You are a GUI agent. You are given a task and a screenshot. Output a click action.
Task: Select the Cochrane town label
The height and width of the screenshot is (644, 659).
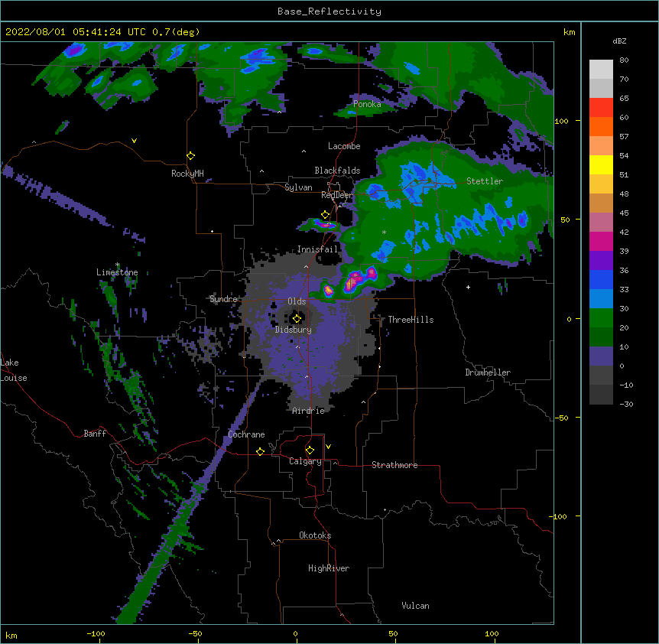tap(246, 434)
